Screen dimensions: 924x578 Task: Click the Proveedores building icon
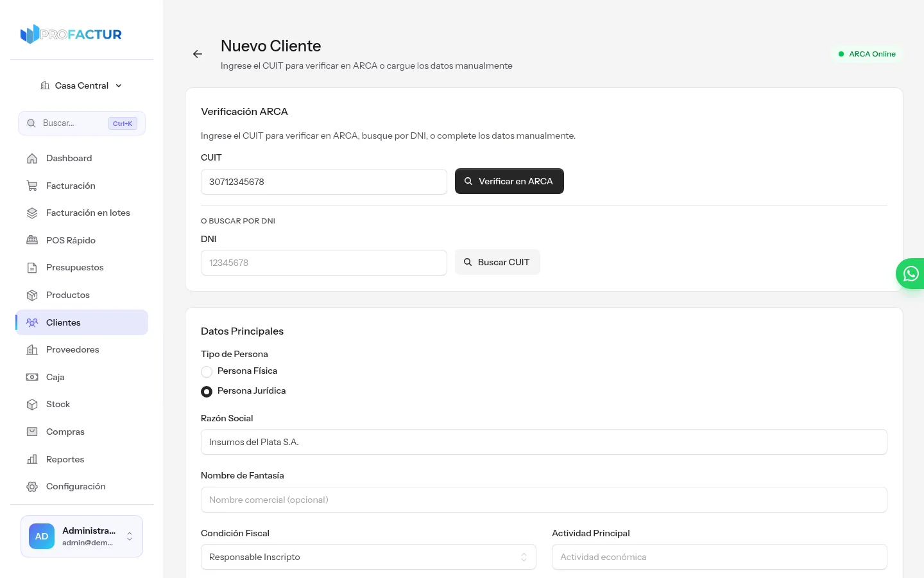point(32,350)
